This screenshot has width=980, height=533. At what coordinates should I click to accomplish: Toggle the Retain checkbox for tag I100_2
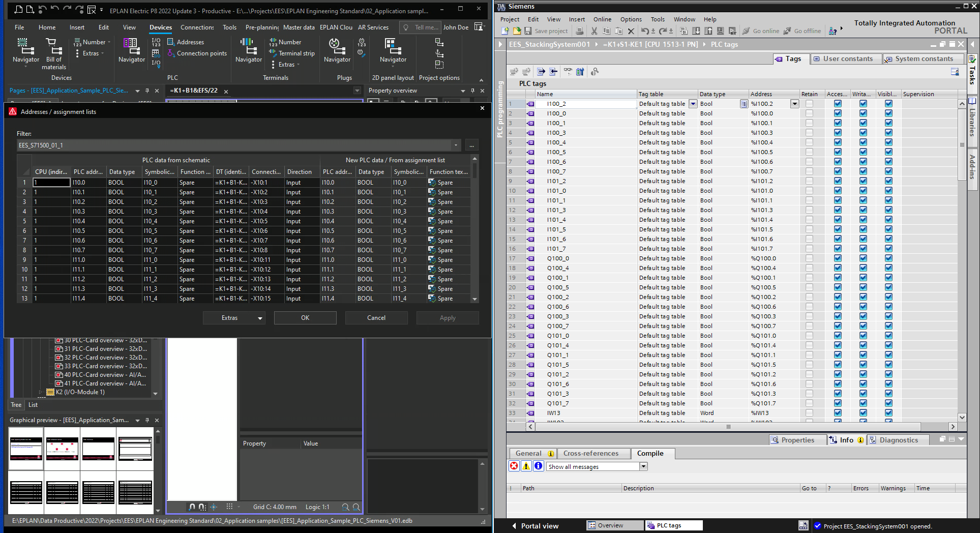[x=809, y=104]
